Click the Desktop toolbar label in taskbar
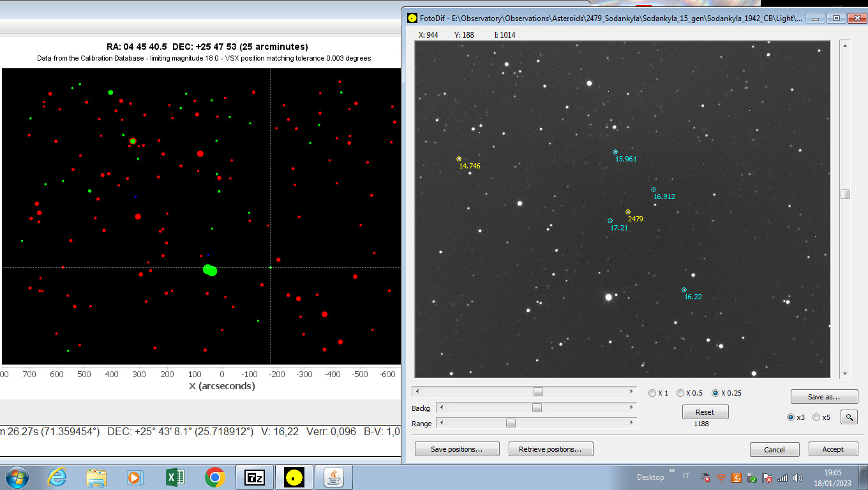 pyautogui.click(x=650, y=477)
